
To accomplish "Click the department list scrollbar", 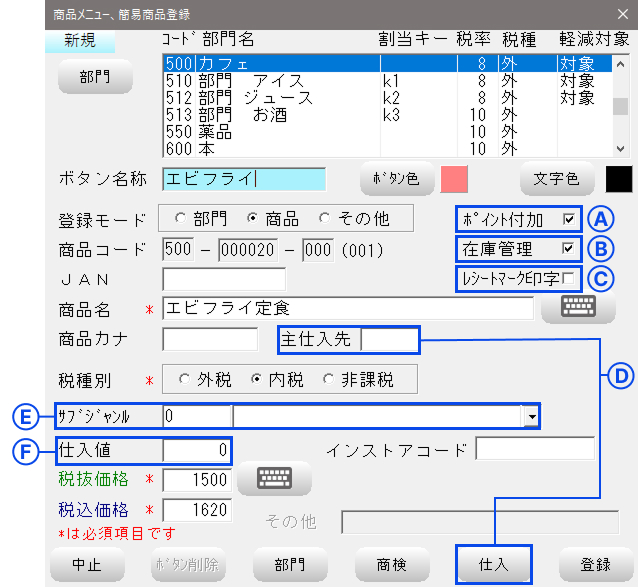I will (620, 105).
